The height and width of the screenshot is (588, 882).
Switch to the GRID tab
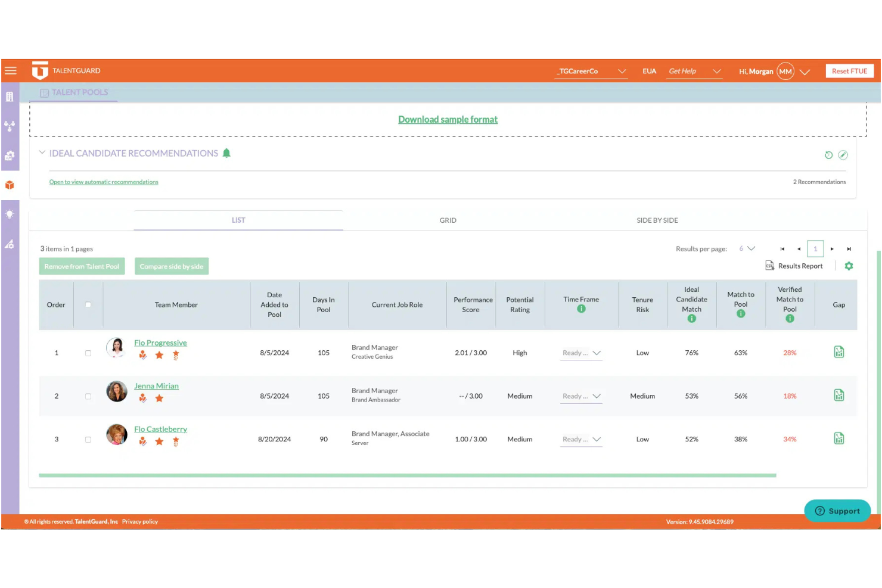click(448, 220)
